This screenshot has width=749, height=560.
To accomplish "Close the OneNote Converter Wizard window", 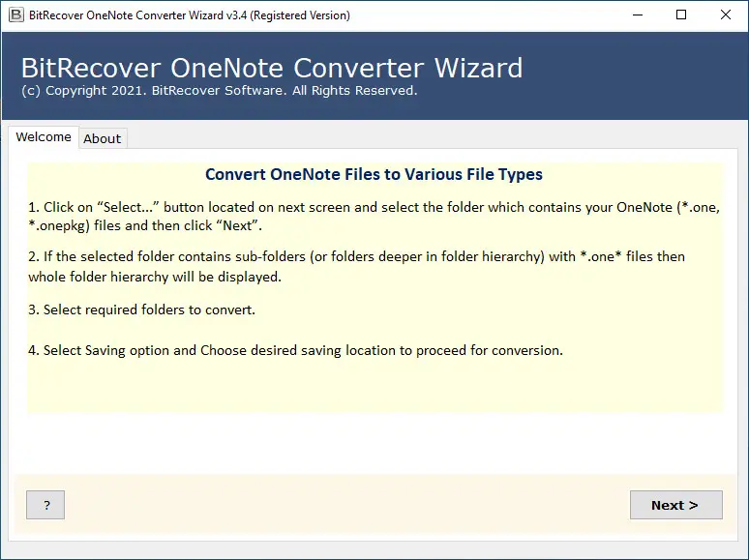I will tap(726, 15).
